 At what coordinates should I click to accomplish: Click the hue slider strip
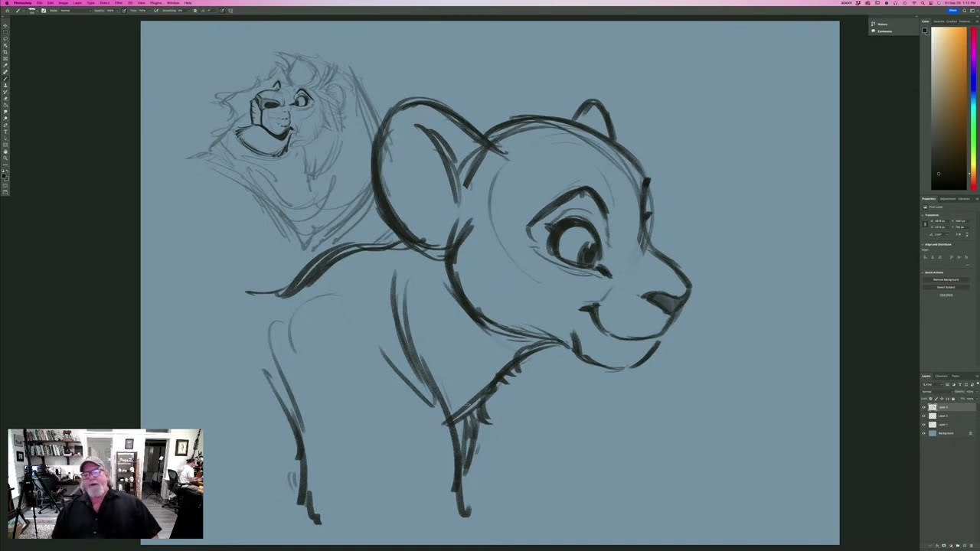click(x=973, y=107)
